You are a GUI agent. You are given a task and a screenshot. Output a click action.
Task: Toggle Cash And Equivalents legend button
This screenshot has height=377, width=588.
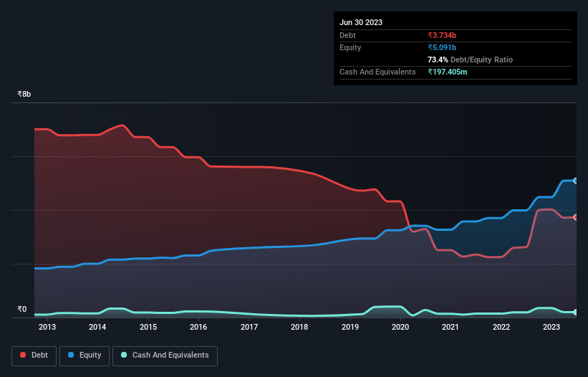(165, 355)
